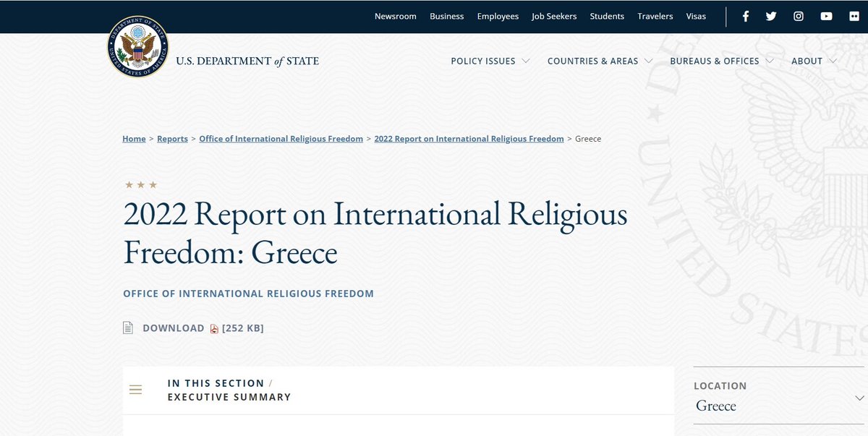Go to Home breadcrumb

click(134, 139)
